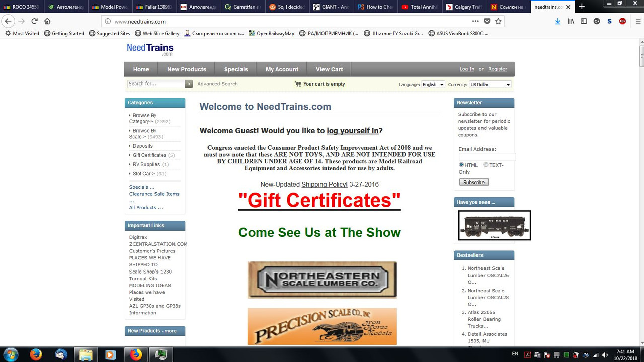Click the Northeastern Scale Lumber banner
644x362 pixels.
(322, 280)
